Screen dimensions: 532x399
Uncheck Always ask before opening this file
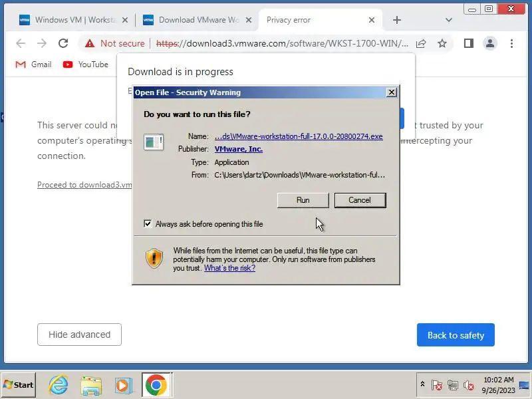coord(148,224)
